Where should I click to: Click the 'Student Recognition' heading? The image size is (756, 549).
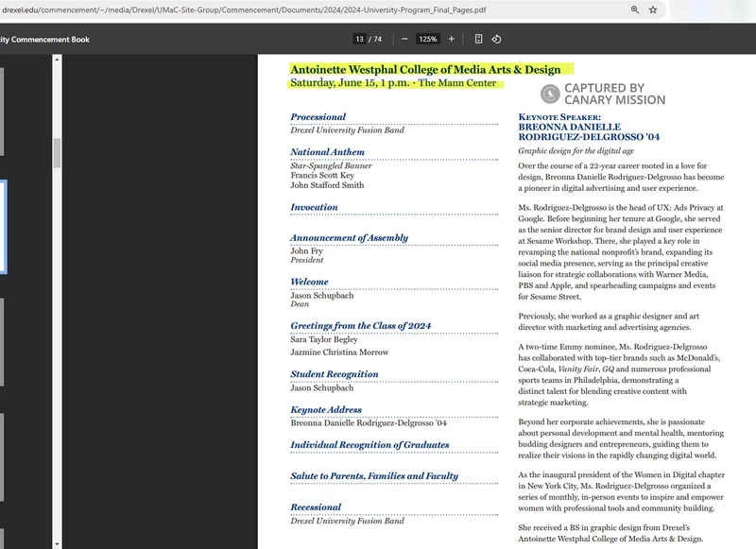(x=335, y=374)
